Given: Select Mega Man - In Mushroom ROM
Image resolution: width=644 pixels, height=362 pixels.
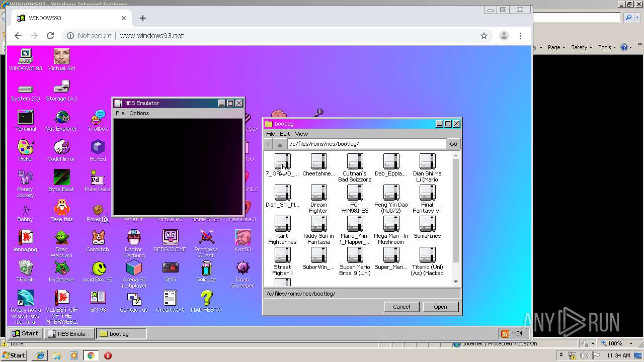Looking at the screenshot, I should click(391, 231).
